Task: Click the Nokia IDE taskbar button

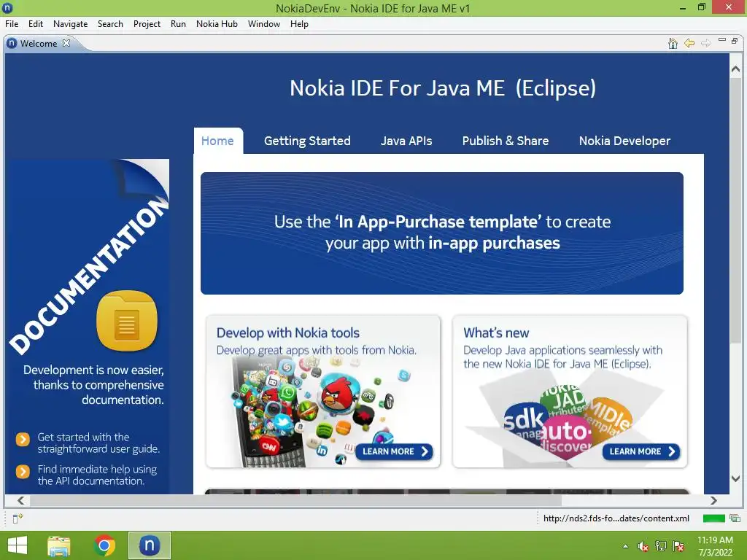Action: (149, 545)
